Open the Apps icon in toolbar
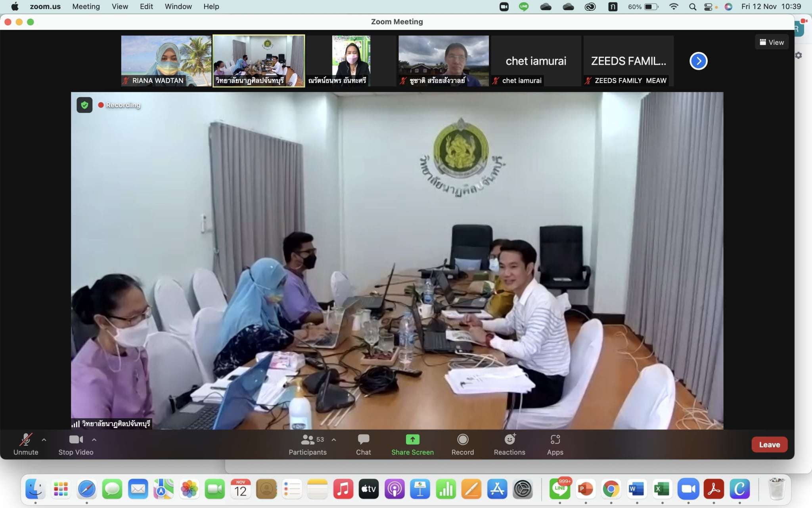Viewport: 812px width, 508px height. 555,440
